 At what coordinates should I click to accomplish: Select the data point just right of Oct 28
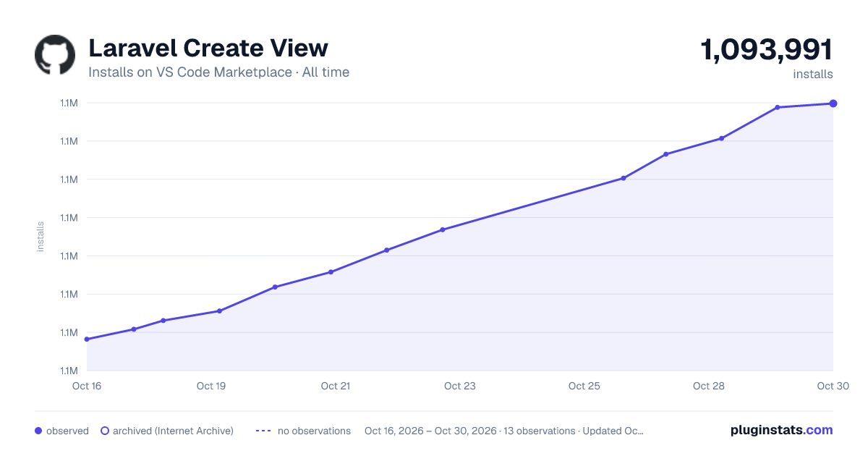click(722, 138)
